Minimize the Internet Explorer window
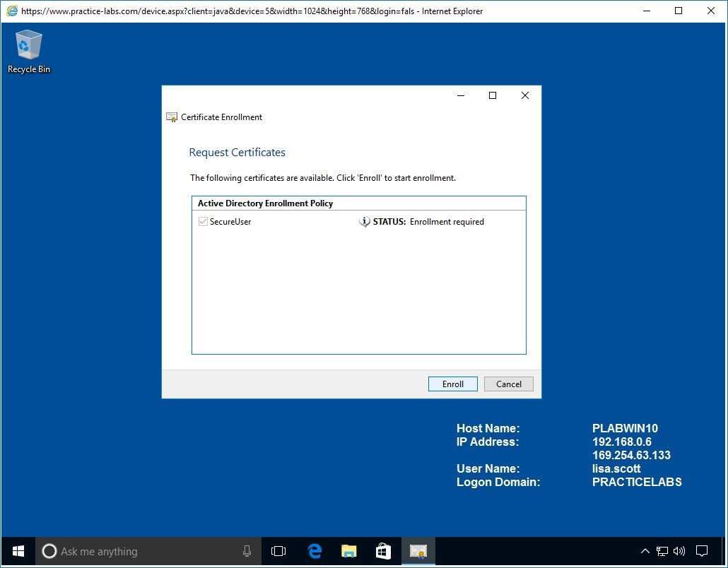This screenshot has height=568, width=728. point(646,11)
